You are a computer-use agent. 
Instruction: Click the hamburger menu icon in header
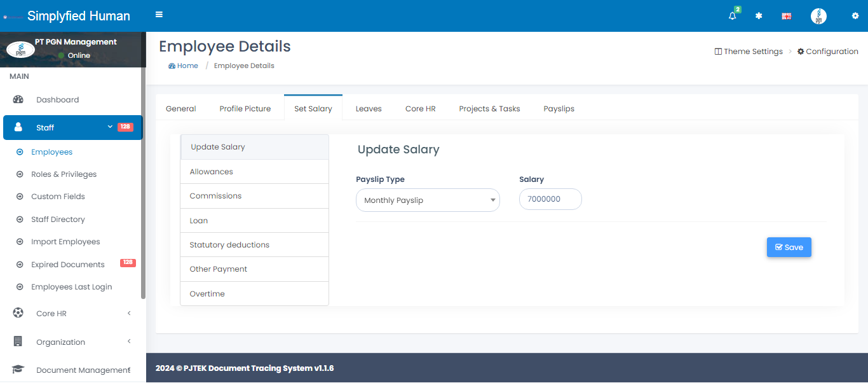159,15
